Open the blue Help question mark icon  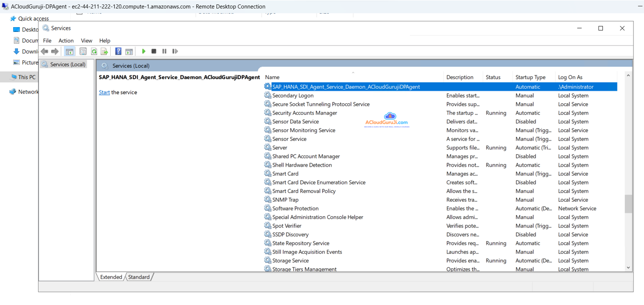click(118, 52)
